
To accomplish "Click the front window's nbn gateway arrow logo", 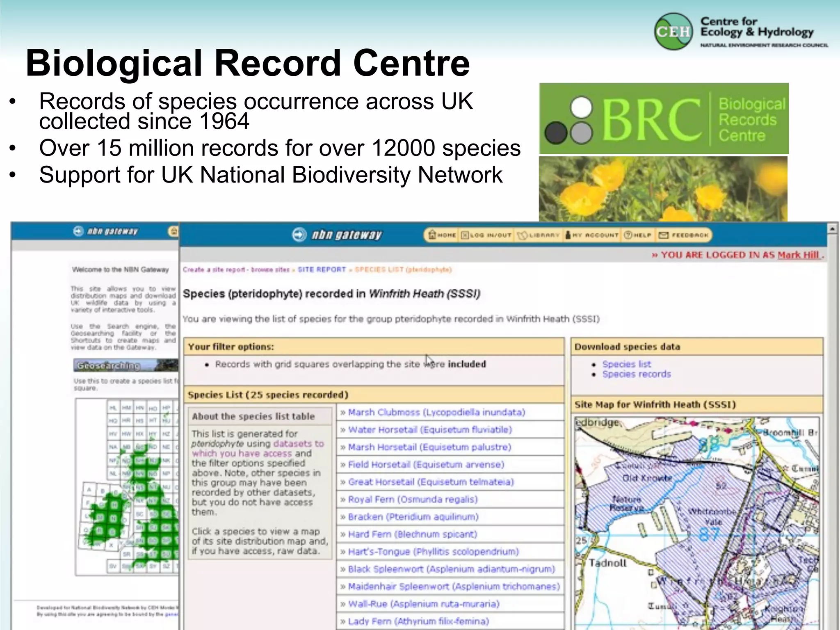I will point(299,235).
